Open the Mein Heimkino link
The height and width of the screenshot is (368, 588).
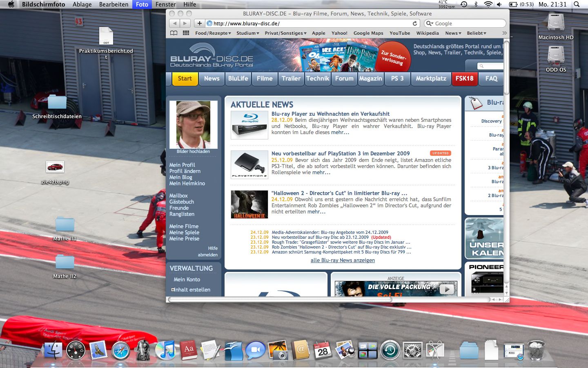point(187,184)
